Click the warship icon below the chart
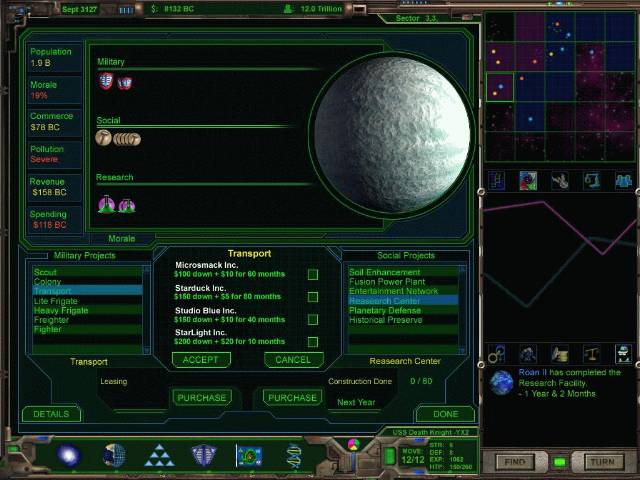Image resolution: width=640 pixels, height=480 pixels. 528,354
